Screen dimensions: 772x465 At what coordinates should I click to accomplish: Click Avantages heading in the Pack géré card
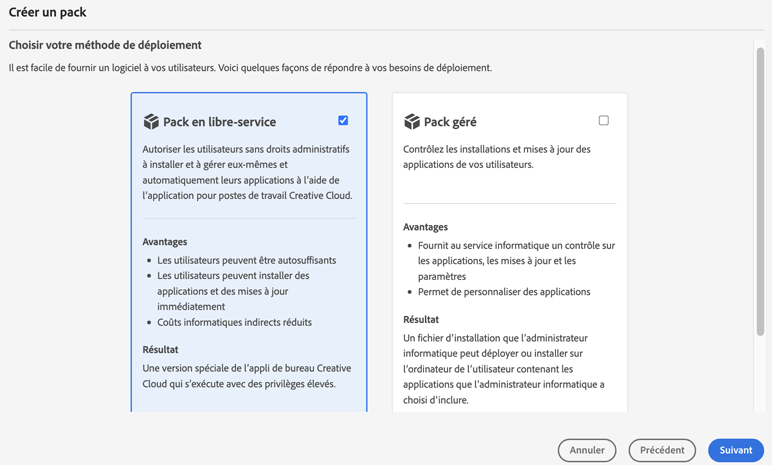(426, 227)
